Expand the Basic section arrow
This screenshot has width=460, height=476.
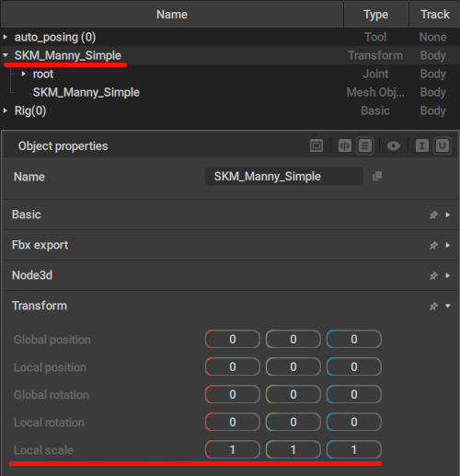(448, 215)
